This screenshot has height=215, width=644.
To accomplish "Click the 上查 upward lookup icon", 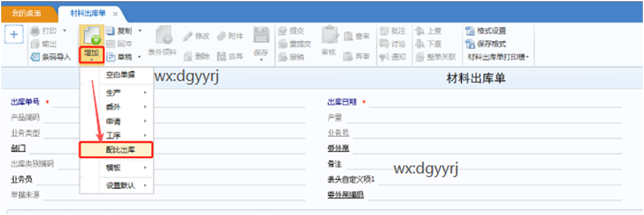I will [x=420, y=31].
